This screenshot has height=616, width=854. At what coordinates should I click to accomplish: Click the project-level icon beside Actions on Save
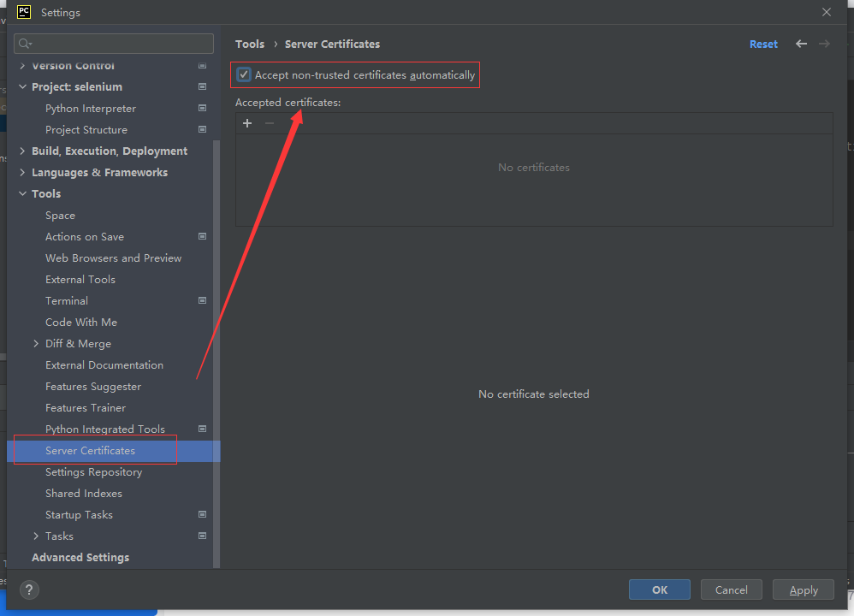pyautogui.click(x=202, y=237)
